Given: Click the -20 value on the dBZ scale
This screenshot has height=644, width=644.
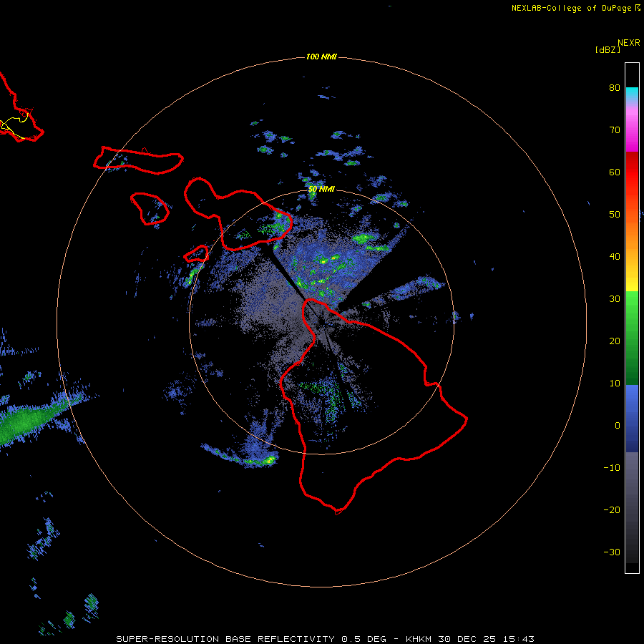Looking at the screenshot, I should pyautogui.click(x=612, y=509).
